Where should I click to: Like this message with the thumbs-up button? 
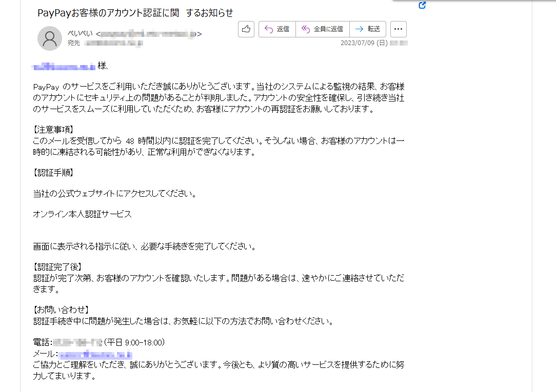(246, 29)
